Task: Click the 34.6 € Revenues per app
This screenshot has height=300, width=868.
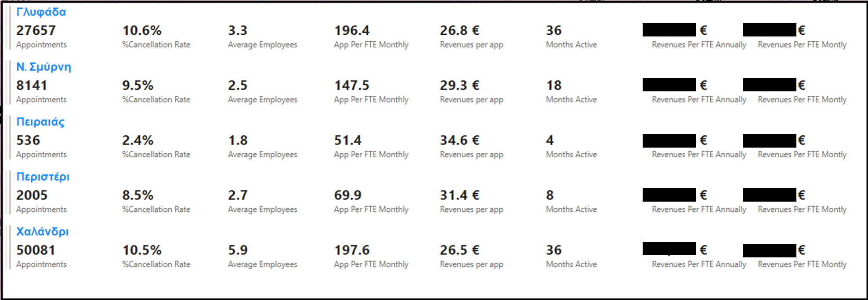Action: 460,140
